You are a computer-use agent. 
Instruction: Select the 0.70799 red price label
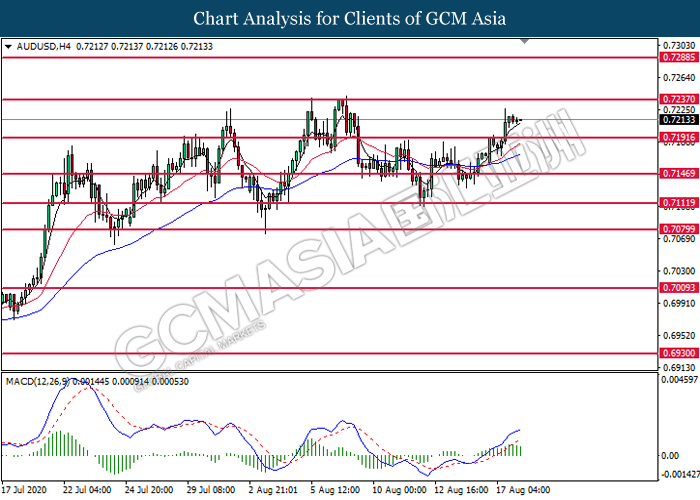coord(679,229)
